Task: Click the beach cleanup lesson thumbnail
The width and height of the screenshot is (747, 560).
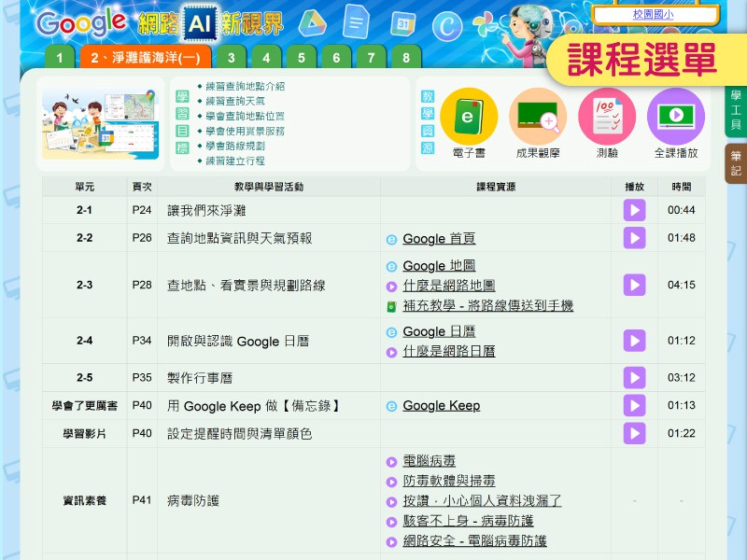Action: pyautogui.click(x=99, y=124)
